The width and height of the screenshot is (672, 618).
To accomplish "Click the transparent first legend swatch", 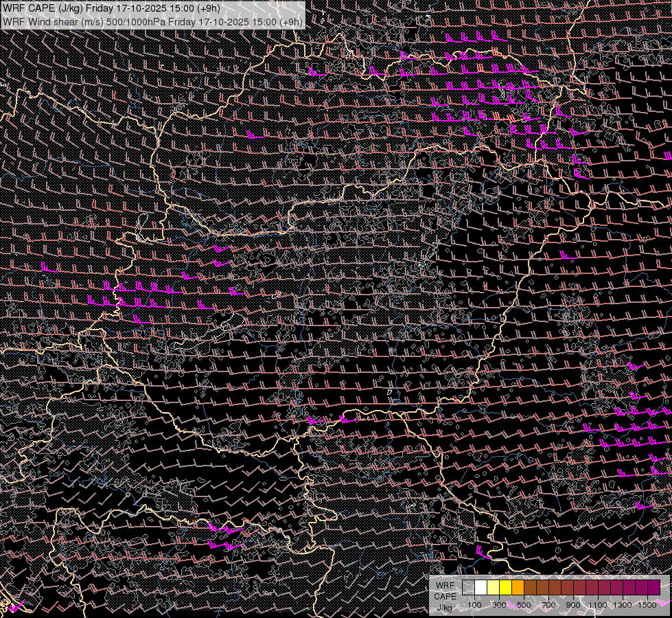I will (468, 588).
